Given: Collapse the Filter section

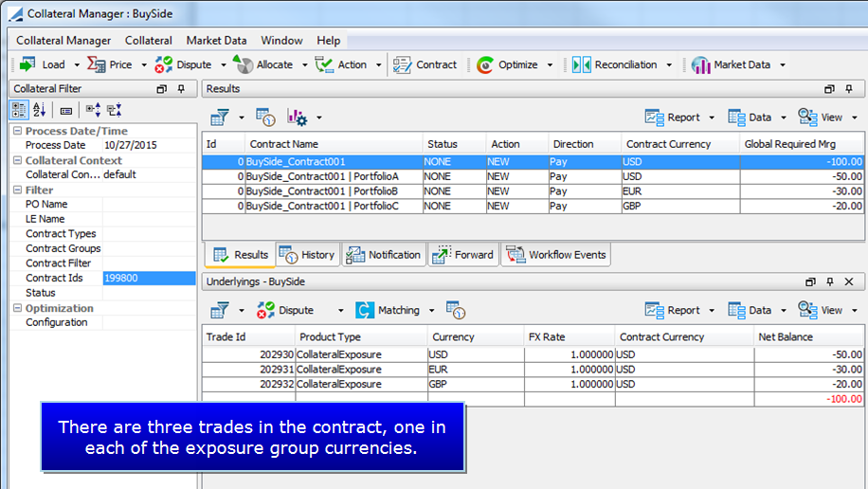Looking at the screenshot, I should [x=18, y=190].
